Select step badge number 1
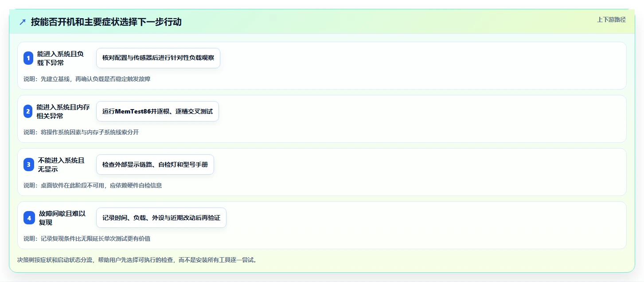The width and height of the screenshot is (644, 282). (x=28, y=58)
